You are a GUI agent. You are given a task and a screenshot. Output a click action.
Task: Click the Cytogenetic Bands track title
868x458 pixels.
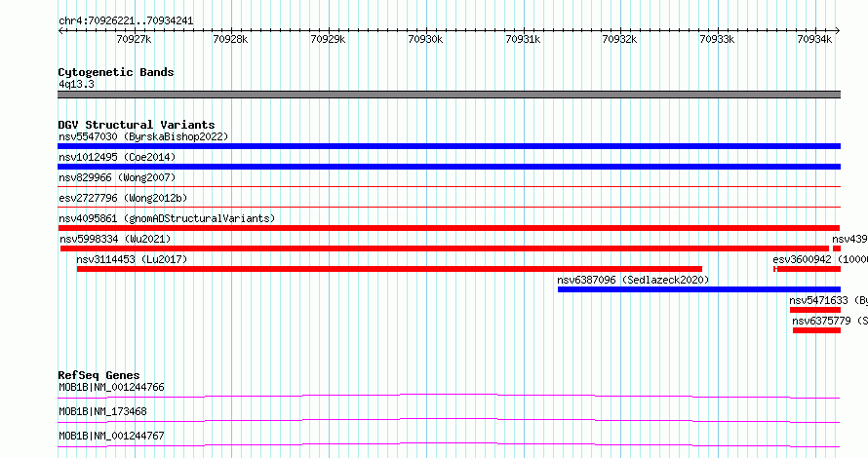116,72
